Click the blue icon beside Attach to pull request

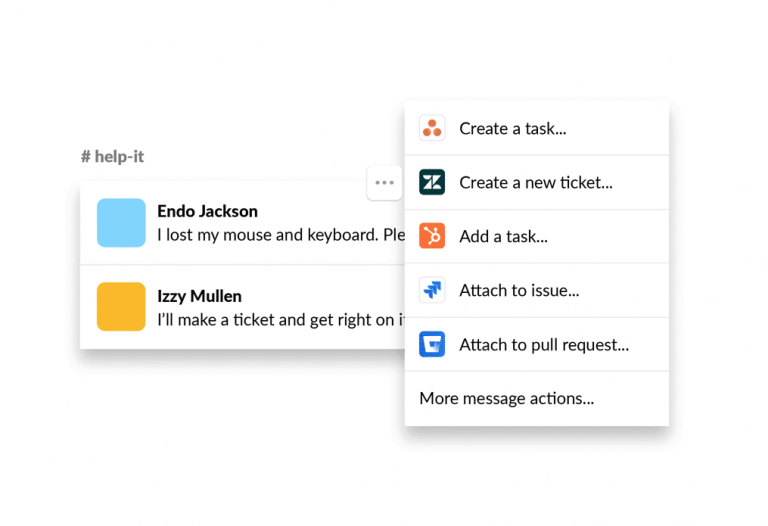[x=432, y=345]
